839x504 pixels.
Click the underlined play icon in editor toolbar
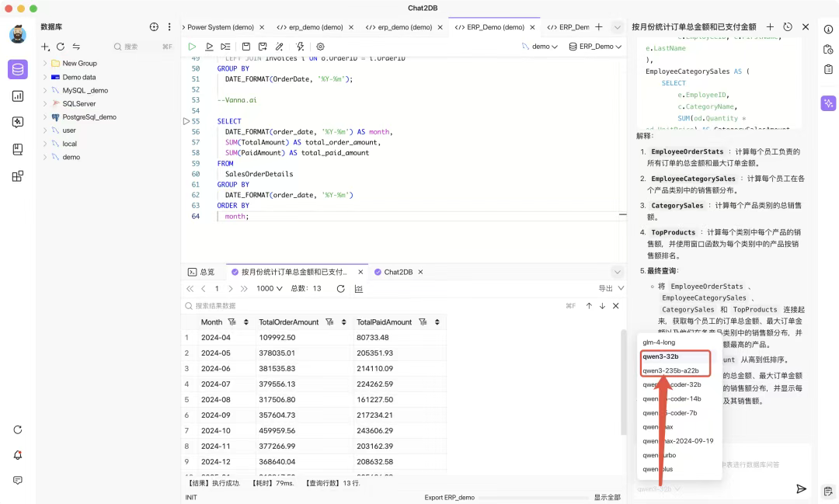click(x=209, y=47)
